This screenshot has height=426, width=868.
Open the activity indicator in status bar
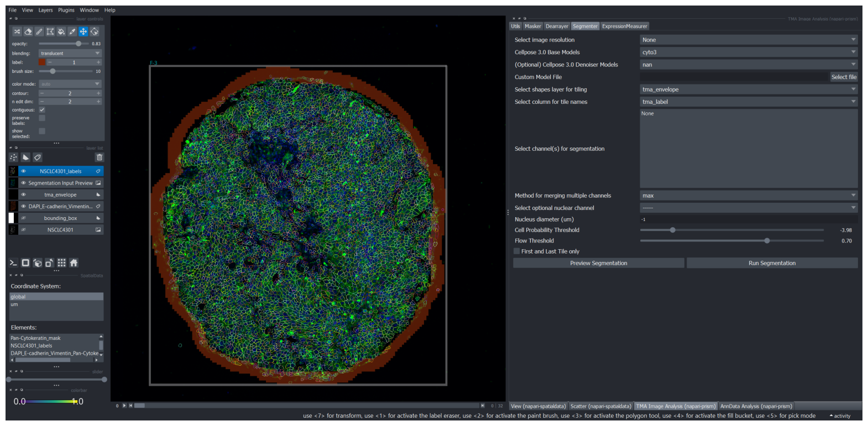pyautogui.click(x=840, y=416)
